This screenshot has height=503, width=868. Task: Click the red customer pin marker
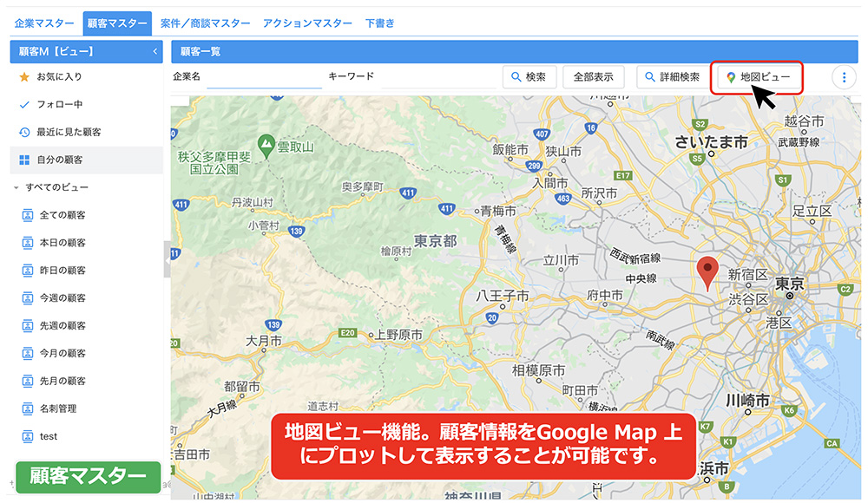[707, 271]
